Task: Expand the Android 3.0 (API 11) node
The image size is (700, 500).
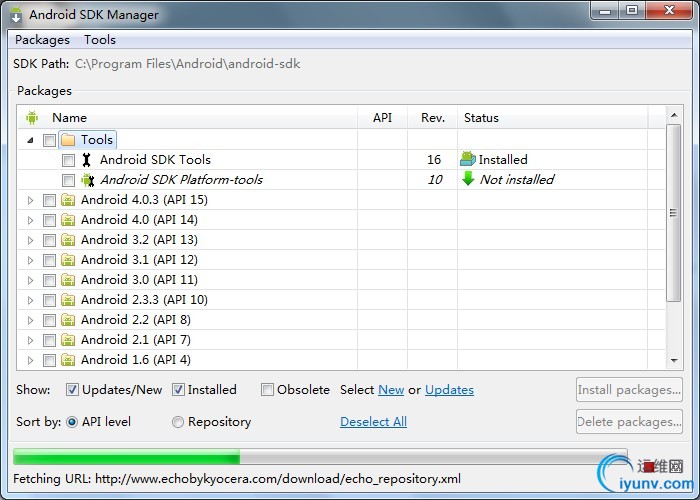Action: (x=30, y=280)
